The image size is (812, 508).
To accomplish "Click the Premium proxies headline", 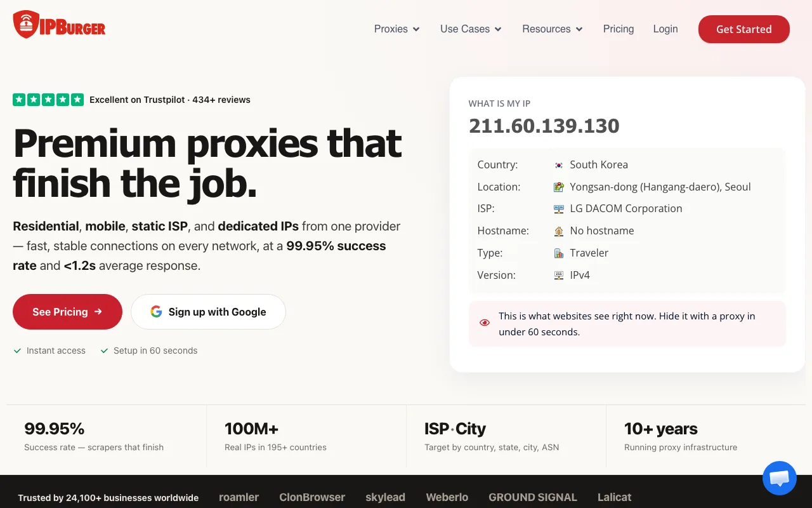I will pyautogui.click(x=207, y=163).
